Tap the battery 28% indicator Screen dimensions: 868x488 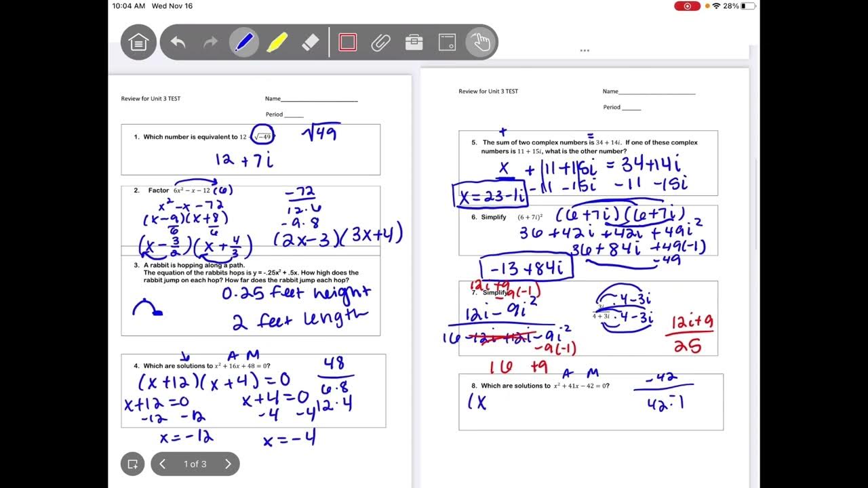pyautogui.click(x=739, y=6)
